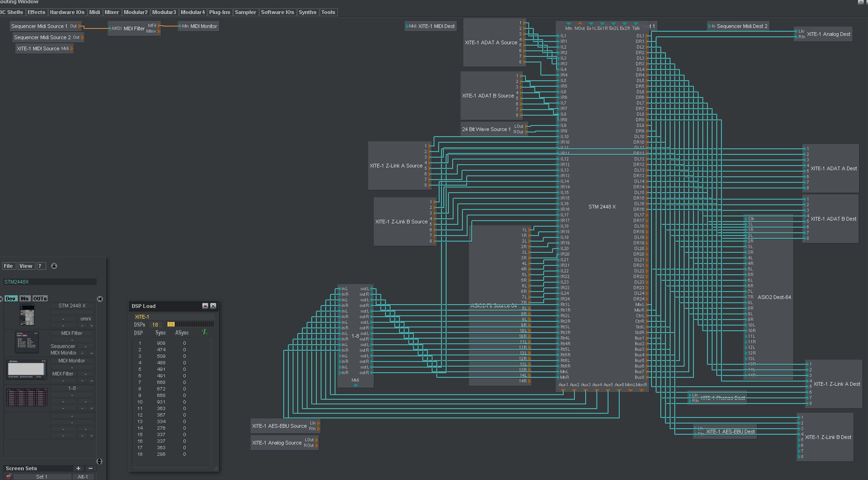This screenshot has height=480, width=868.
Task: Collapse the panel using the eject-arrow icon beside the ? button
Action: click(x=54, y=266)
